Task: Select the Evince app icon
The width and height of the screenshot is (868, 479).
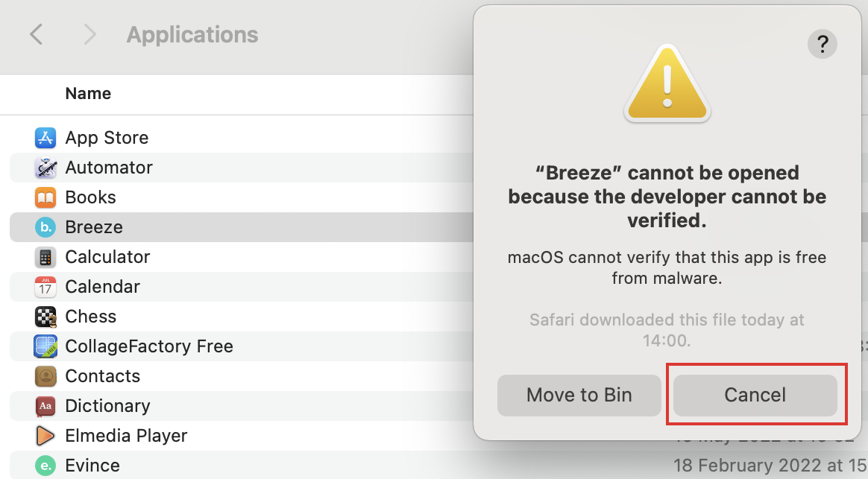Action: 46,466
